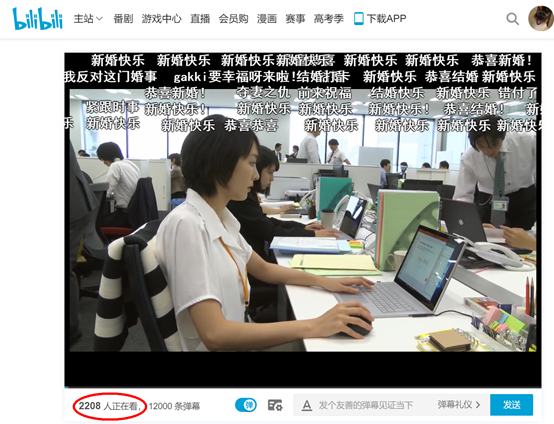This screenshot has height=424, width=554.
Task: Open the 高考季 link
Action: pyautogui.click(x=329, y=18)
